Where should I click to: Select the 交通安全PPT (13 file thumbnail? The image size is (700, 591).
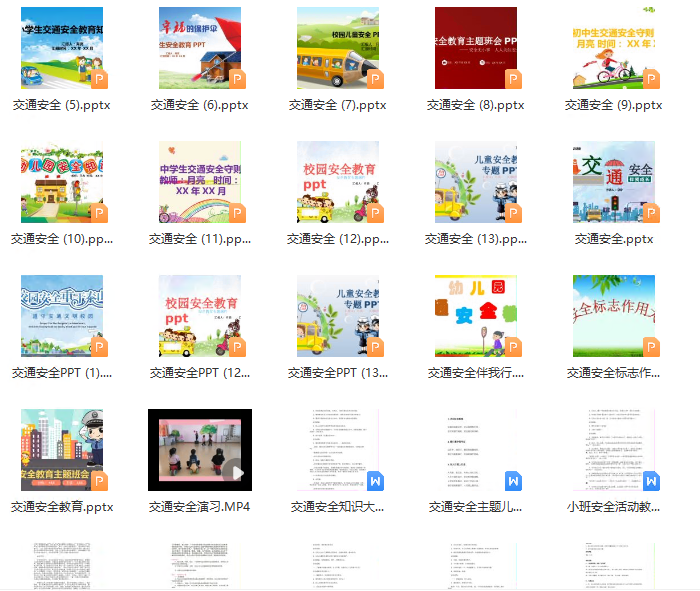click(338, 316)
